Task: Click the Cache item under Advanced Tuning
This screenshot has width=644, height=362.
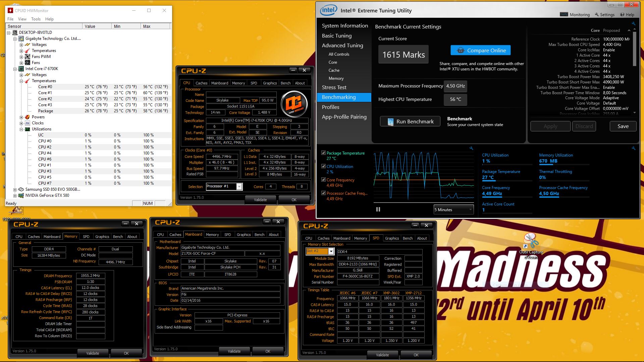Action: pos(334,70)
